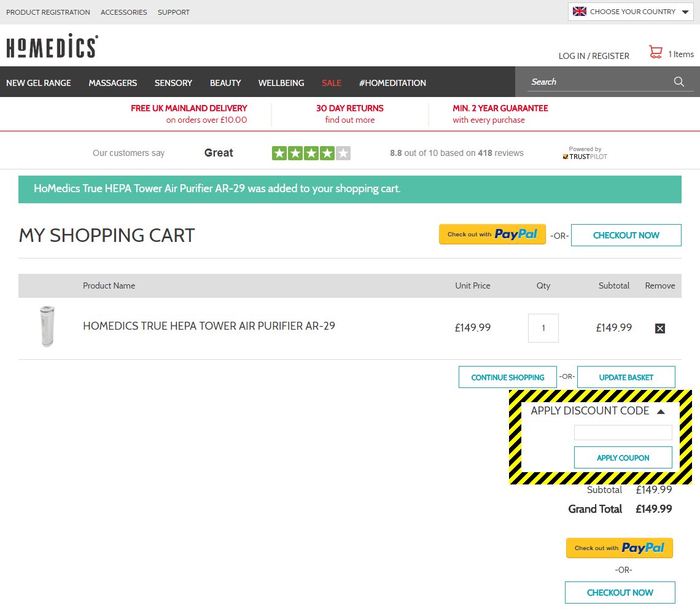
Task: Open the Beauty menu
Action: coord(225,83)
